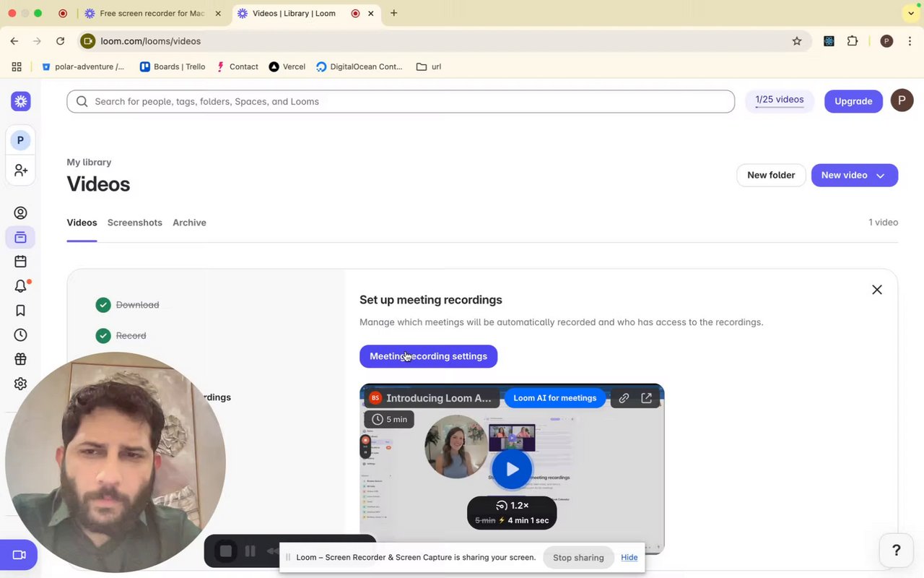
Task: Switch to Free screen recorder browser tab
Action: 152,13
